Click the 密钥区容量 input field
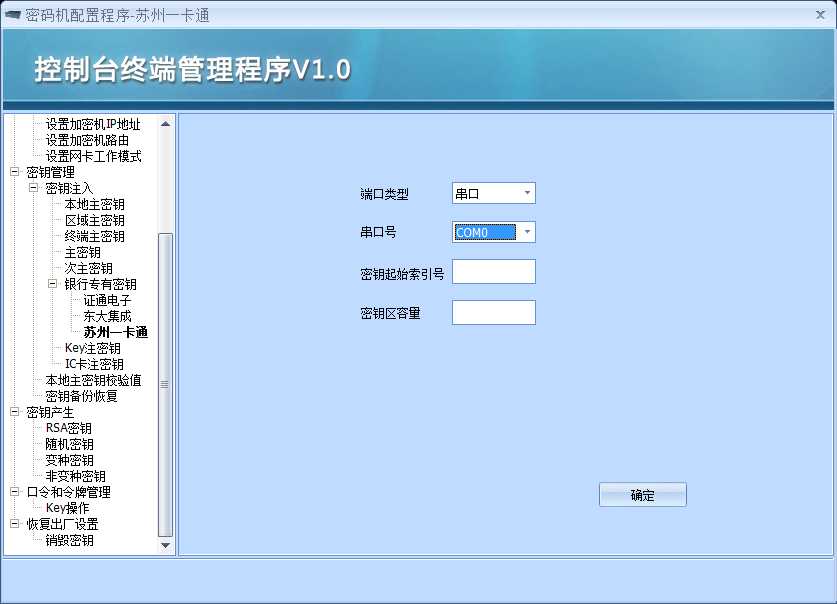Viewport: 837px width, 604px height. [494, 312]
